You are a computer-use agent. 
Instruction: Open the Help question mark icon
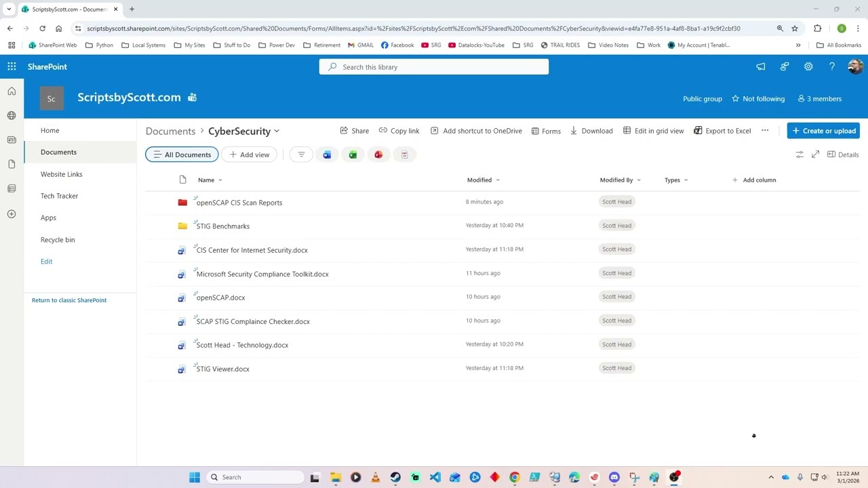832,66
